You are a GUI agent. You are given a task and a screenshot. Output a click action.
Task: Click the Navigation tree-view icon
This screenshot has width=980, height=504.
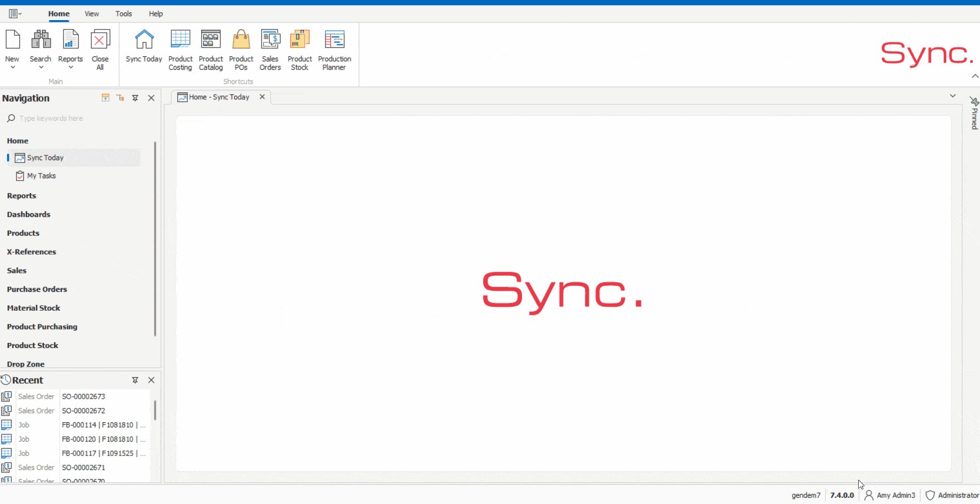tap(120, 98)
